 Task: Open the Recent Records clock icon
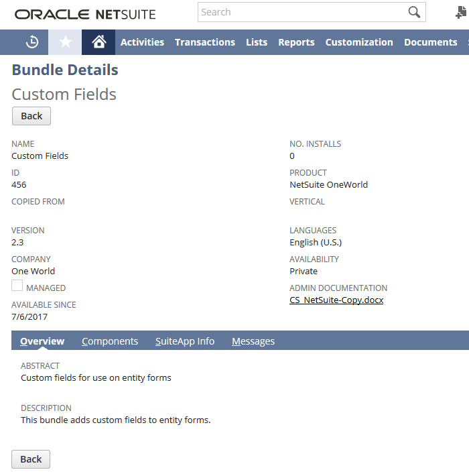[32, 42]
